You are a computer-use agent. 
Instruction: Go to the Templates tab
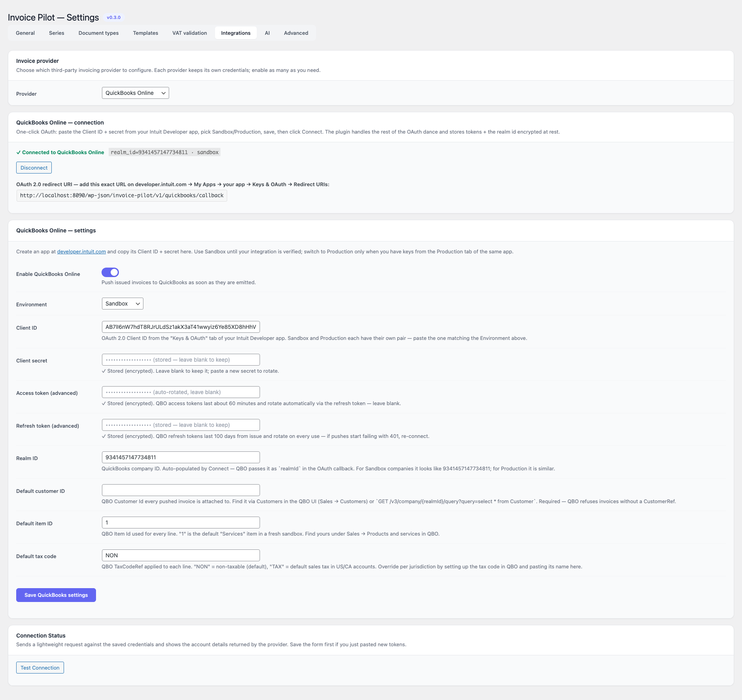pos(145,33)
